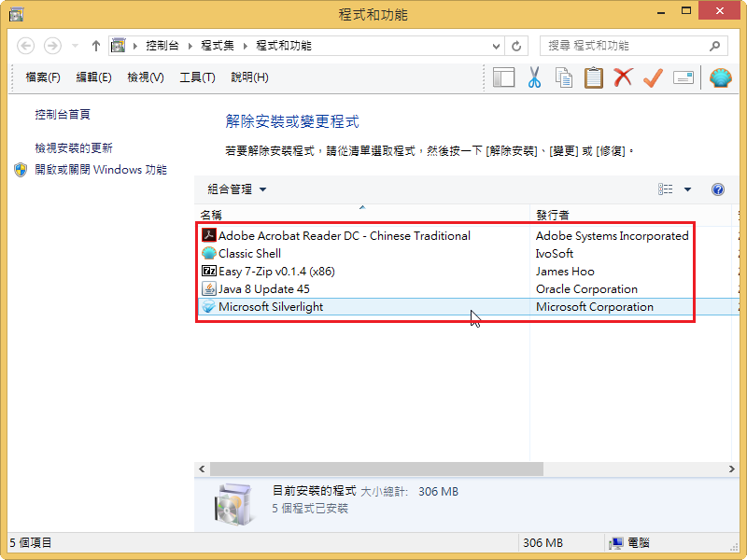Click the Adobe Acrobat Reader icon

coord(208,235)
